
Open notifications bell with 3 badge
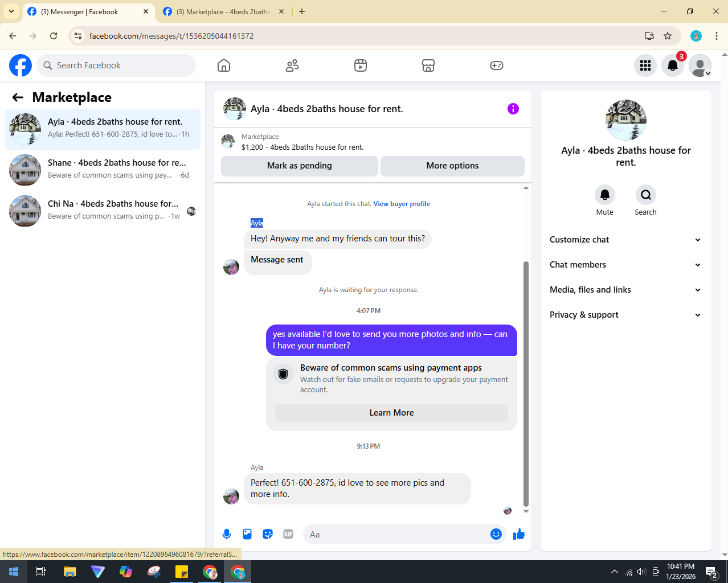pyautogui.click(x=673, y=65)
